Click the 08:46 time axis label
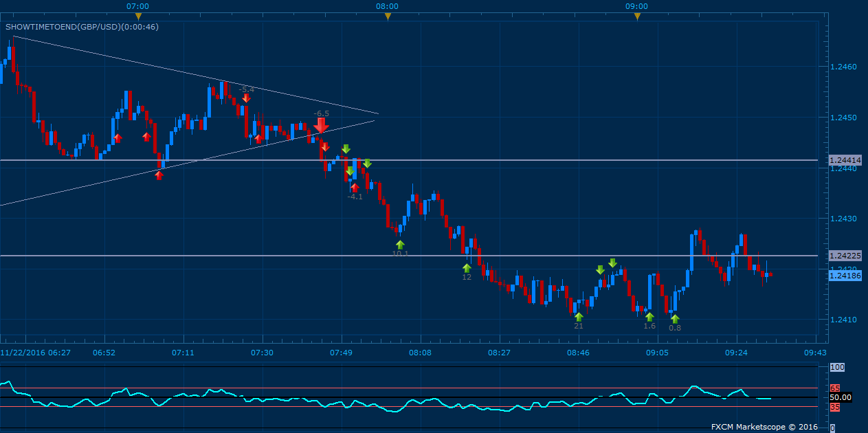 pyautogui.click(x=579, y=353)
